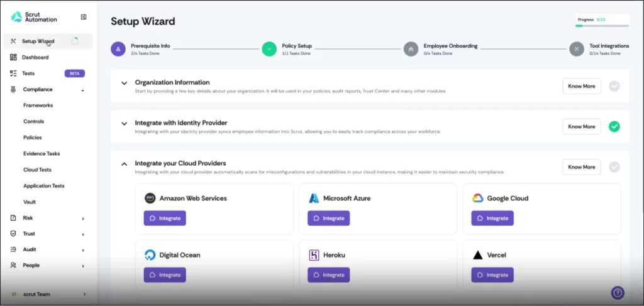The width and height of the screenshot is (644, 306).
Task: Integrate Google Cloud
Action: point(492,218)
